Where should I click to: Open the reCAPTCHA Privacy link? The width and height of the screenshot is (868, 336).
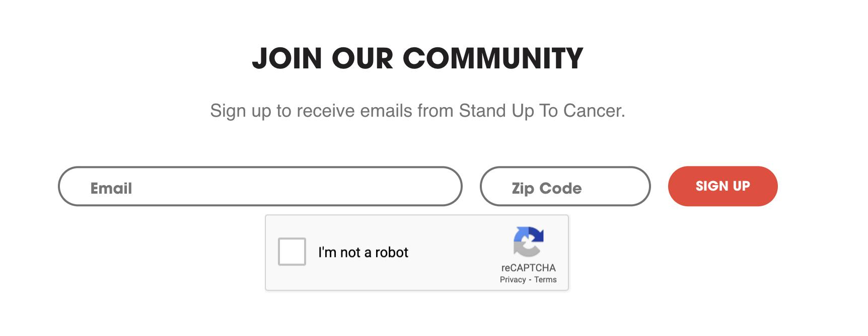(513, 280)
